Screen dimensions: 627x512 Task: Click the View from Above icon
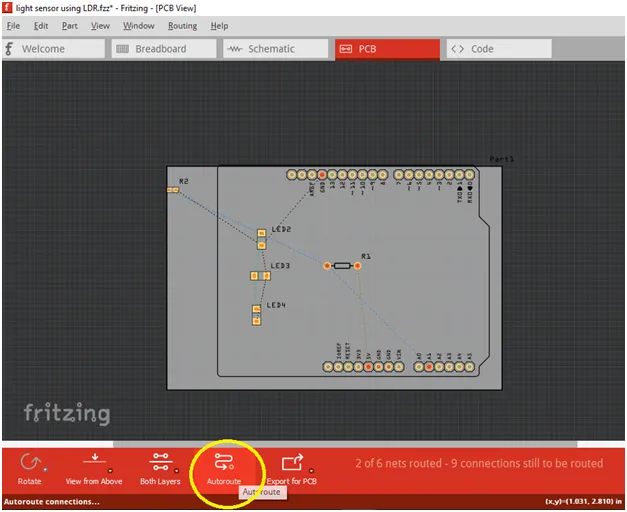[x=94, y=459]
